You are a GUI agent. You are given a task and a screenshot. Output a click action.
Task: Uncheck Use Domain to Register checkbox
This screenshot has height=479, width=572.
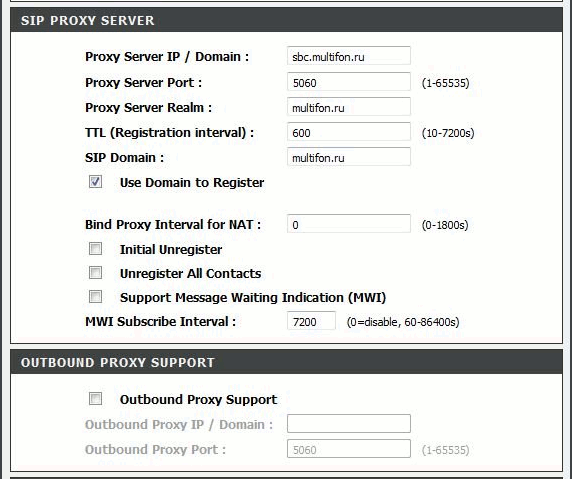click(x=96, y=182)
